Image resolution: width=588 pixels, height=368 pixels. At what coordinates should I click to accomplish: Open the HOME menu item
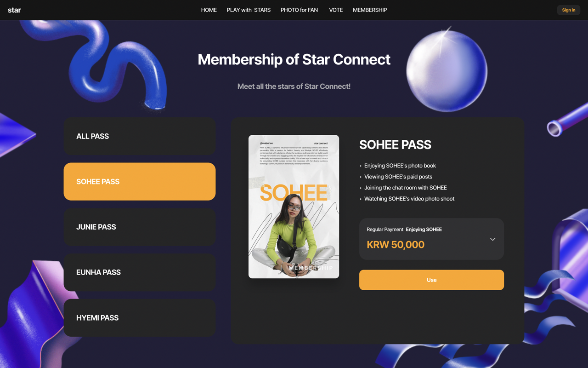tap(209, 10)
